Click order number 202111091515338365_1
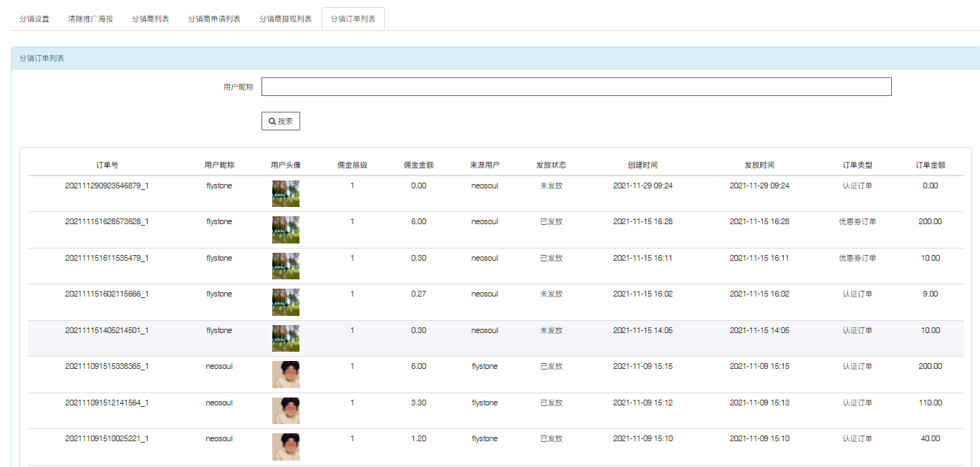980x467 pixels. pyautogui.click(x=107, y=366)
